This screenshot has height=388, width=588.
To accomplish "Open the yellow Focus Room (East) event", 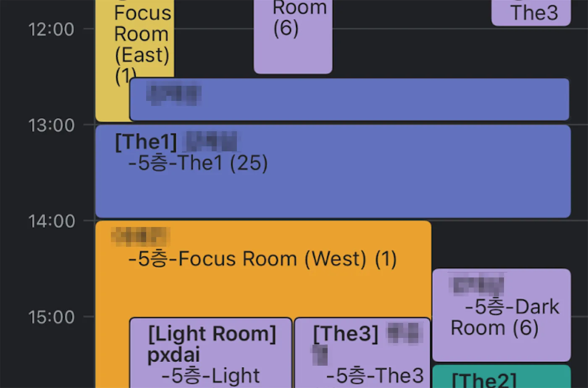I will click(134, 42).
